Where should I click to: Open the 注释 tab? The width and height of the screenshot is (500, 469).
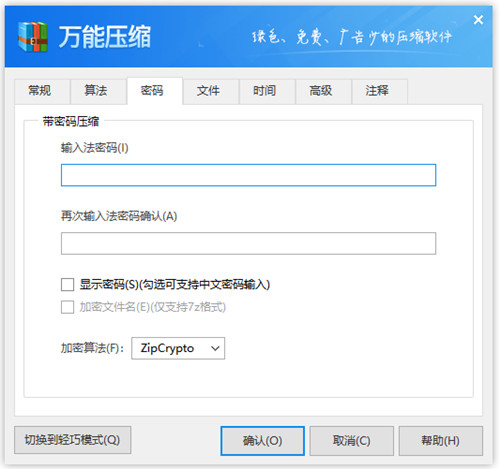pyautogui.click(x=379, y=91)
